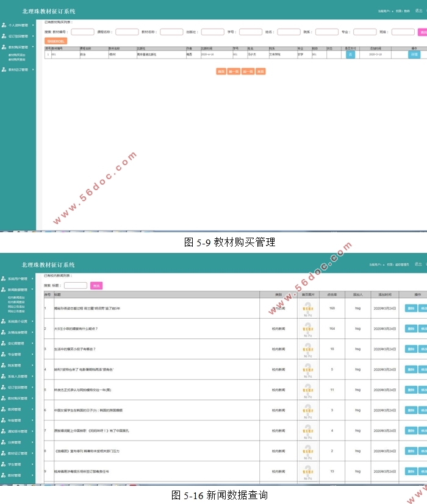Collapse 教材购买管理 arrow in Figure 5-9 sidebar

click(33, 47)
